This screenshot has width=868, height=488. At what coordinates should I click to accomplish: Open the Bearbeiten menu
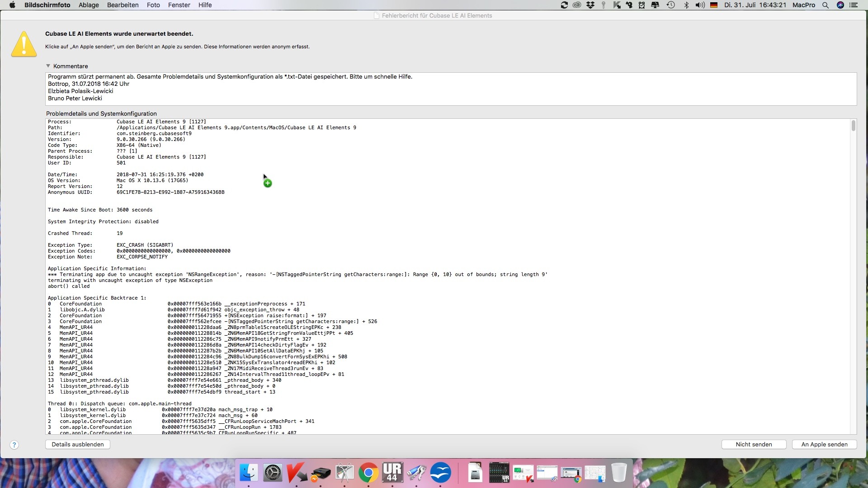pyautogui.click(x=123, y=5)
